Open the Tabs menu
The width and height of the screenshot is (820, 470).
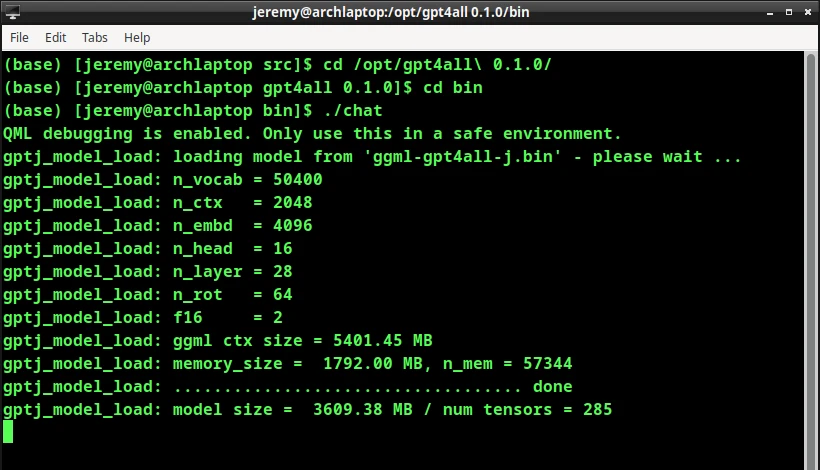pyautogui.click(x=95, y=38)
